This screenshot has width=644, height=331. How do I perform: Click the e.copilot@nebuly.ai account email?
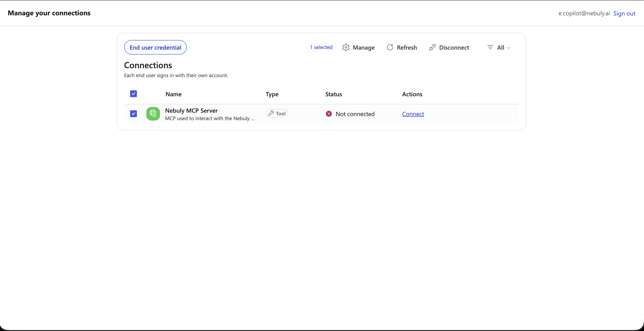tap(584, 13)
